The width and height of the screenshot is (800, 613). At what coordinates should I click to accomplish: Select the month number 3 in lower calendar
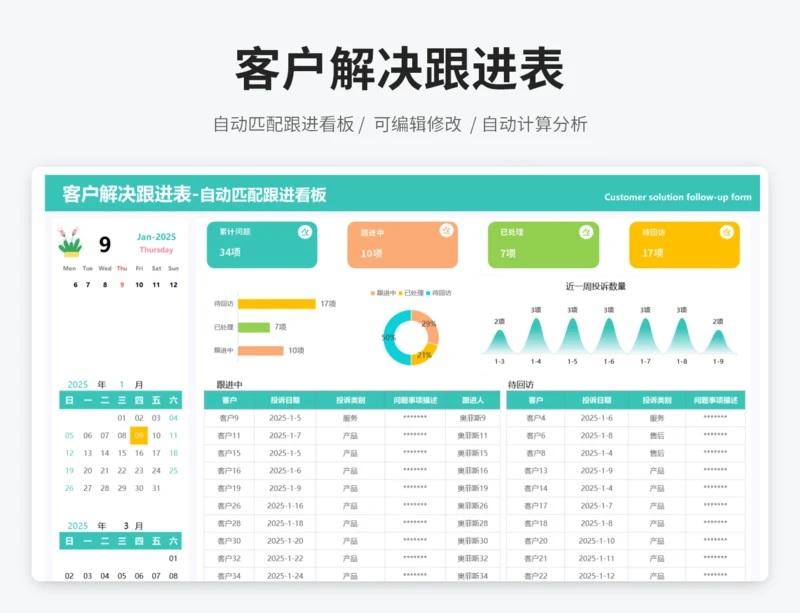(126, 525)
